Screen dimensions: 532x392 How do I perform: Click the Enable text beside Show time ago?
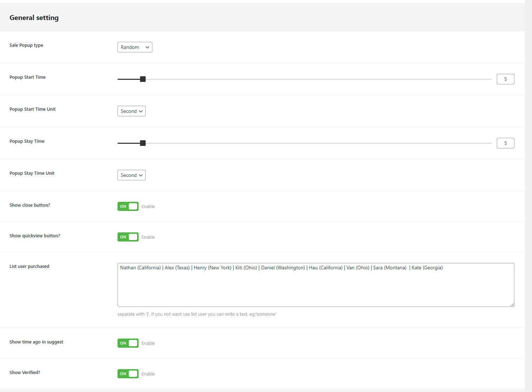pyautogui.click(x=148, y=343)
